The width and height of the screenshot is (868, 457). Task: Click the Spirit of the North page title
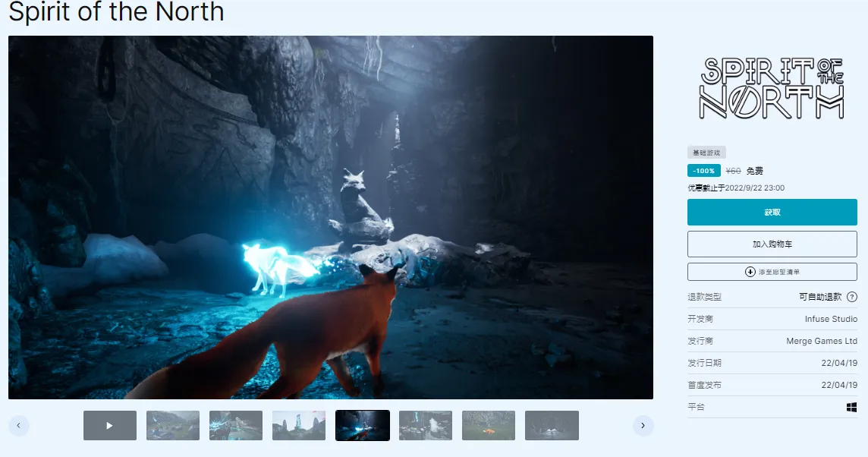pos(116,11)
